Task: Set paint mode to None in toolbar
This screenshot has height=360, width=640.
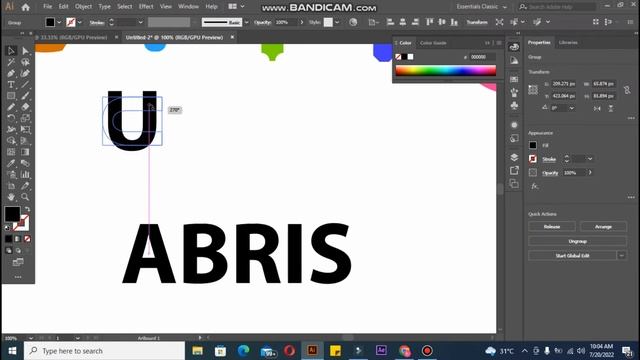Action: pyautogui.click(x=27, y=239)
